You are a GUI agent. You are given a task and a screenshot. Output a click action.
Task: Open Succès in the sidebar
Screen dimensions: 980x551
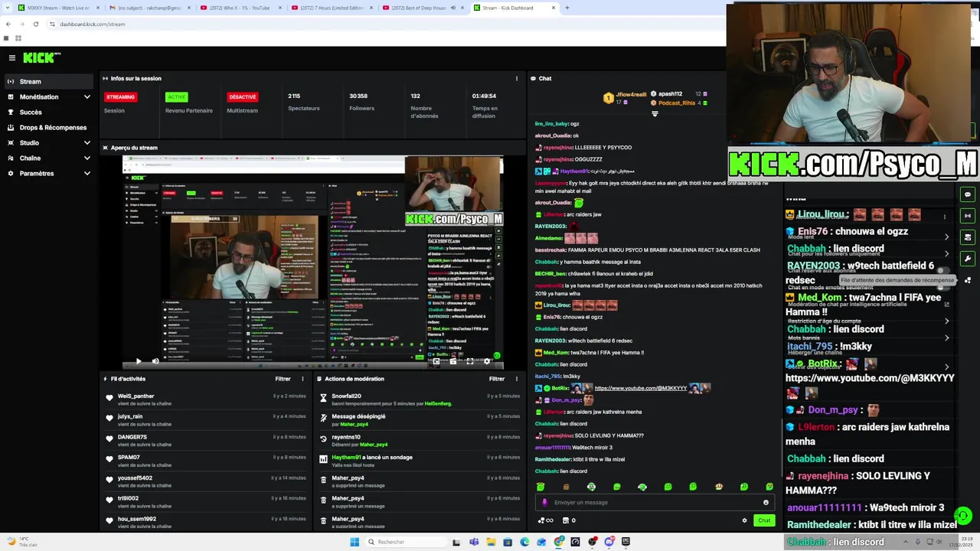[x=47, y=112]
